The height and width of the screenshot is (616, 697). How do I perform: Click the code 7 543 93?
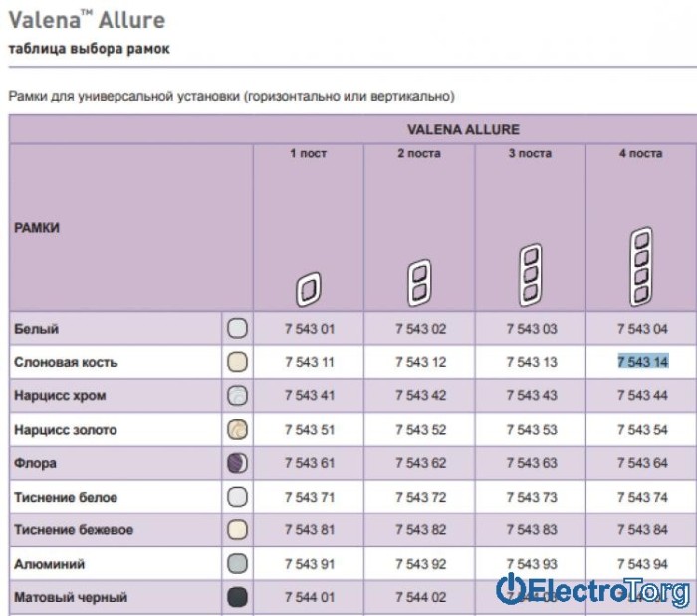pos(532,564)
